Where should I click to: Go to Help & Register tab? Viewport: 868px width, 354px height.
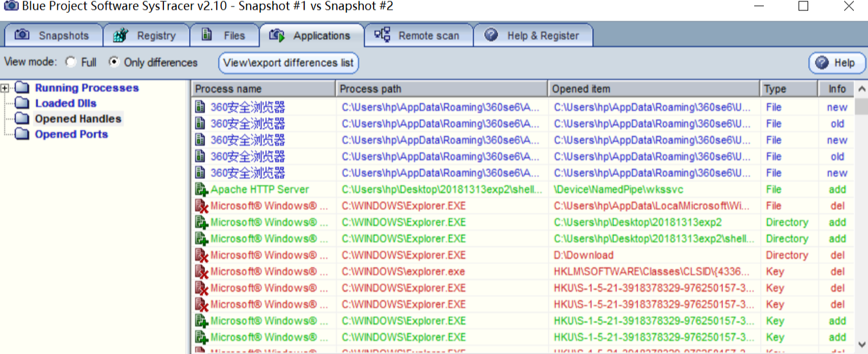pos(533,35)
